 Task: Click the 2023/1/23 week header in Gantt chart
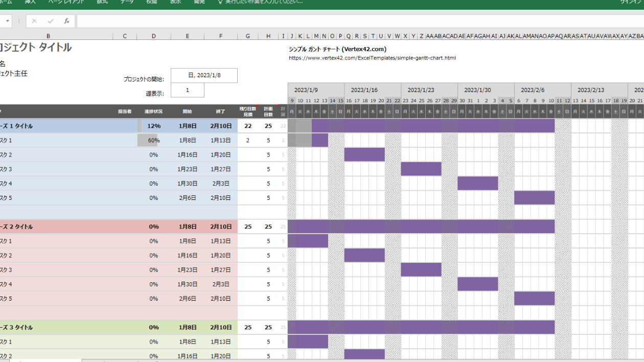pos(429,90)
